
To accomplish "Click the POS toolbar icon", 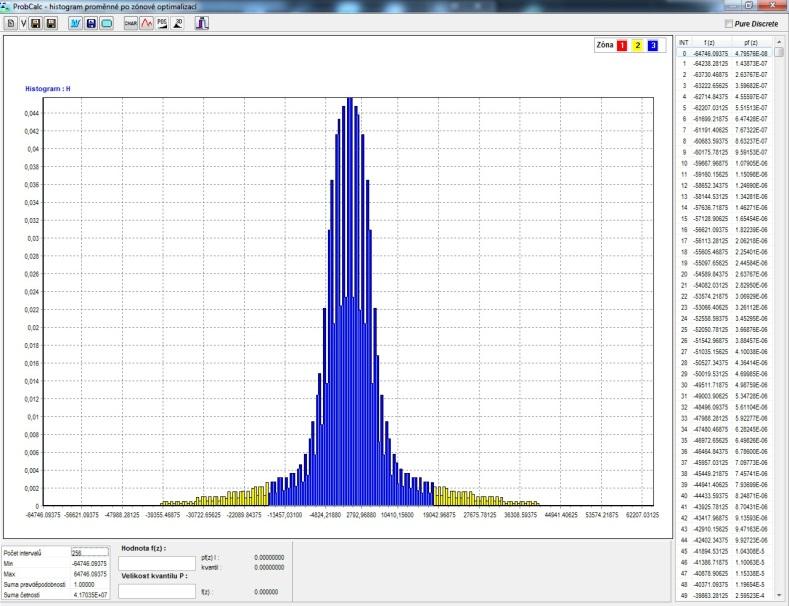I will point(162,23).
